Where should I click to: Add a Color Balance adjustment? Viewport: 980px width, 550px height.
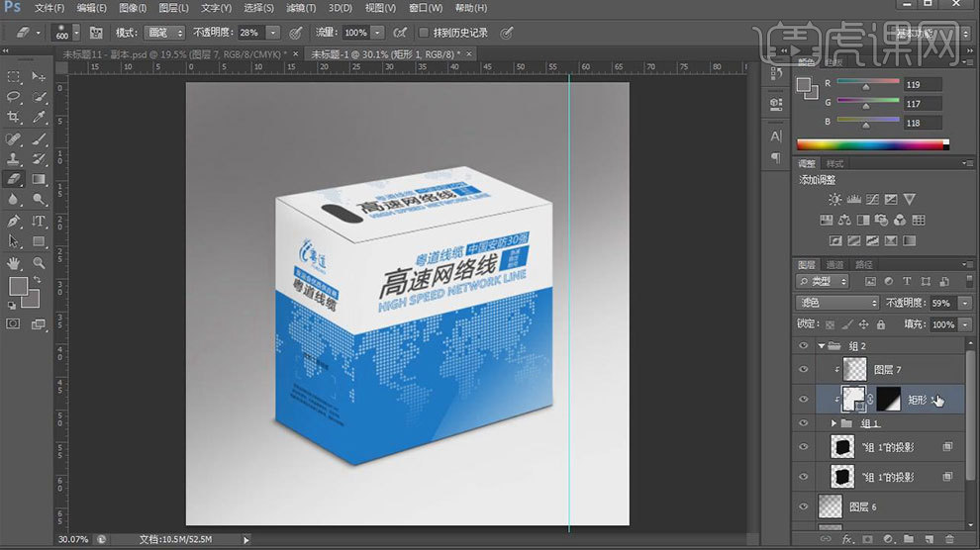click(844, 220)
